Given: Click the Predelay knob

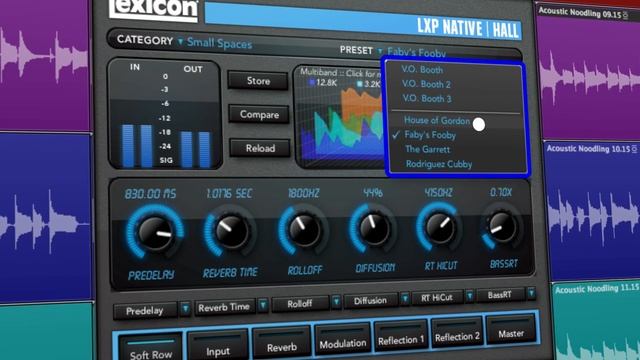Looking at the screenshot, I should (155, 233).
